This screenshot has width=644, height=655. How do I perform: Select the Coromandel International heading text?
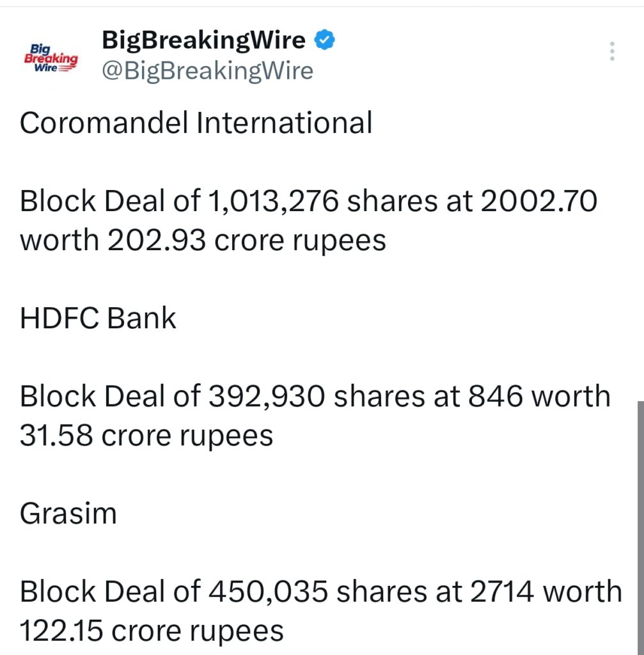[x=196, y=123]
